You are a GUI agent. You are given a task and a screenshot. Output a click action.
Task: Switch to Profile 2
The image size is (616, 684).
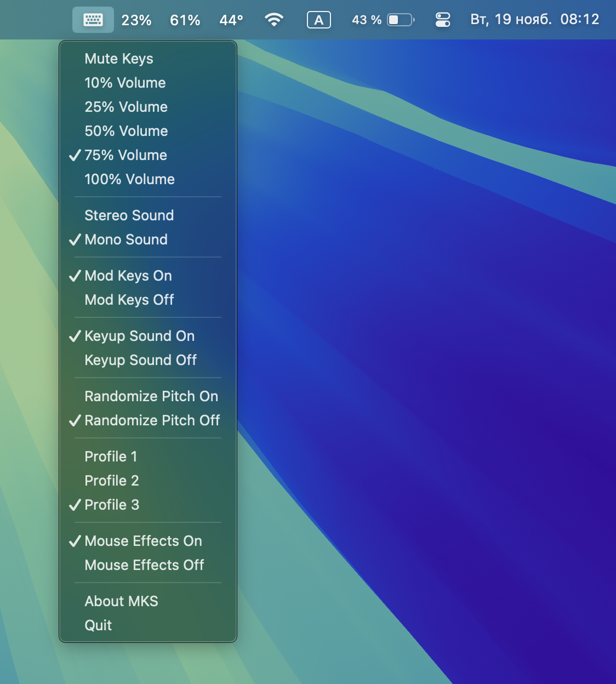(x=112, y=481)
